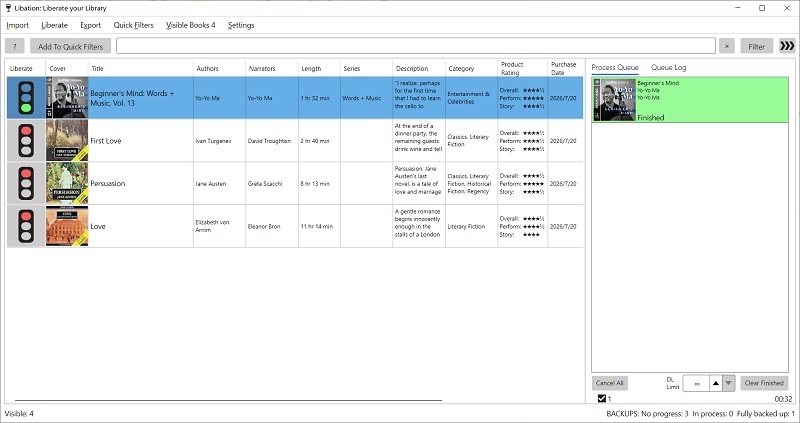Screen dimensions: 800x423
Task: Click the author 'Ivan Turgenev'
Action: [x=213, y=141]
